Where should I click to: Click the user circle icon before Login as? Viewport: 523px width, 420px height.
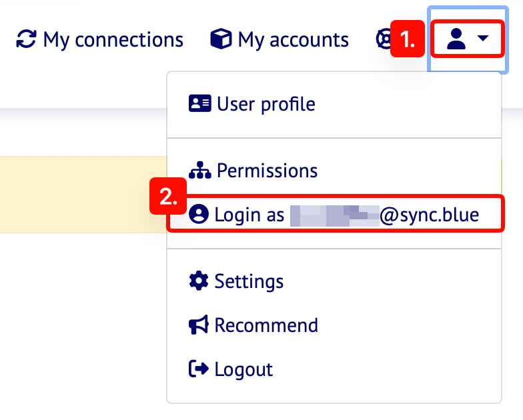point(199,215)
